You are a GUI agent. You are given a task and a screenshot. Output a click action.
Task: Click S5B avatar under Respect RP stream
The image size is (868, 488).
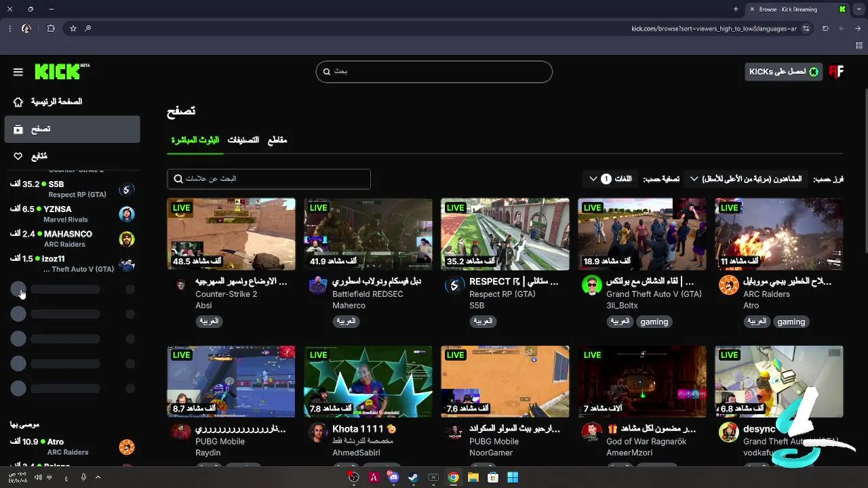tap(454, 285)
